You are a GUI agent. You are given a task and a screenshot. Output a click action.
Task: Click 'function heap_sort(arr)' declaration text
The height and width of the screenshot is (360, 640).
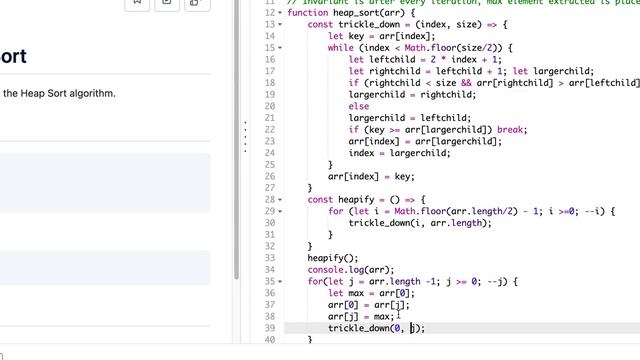point(346,13)
